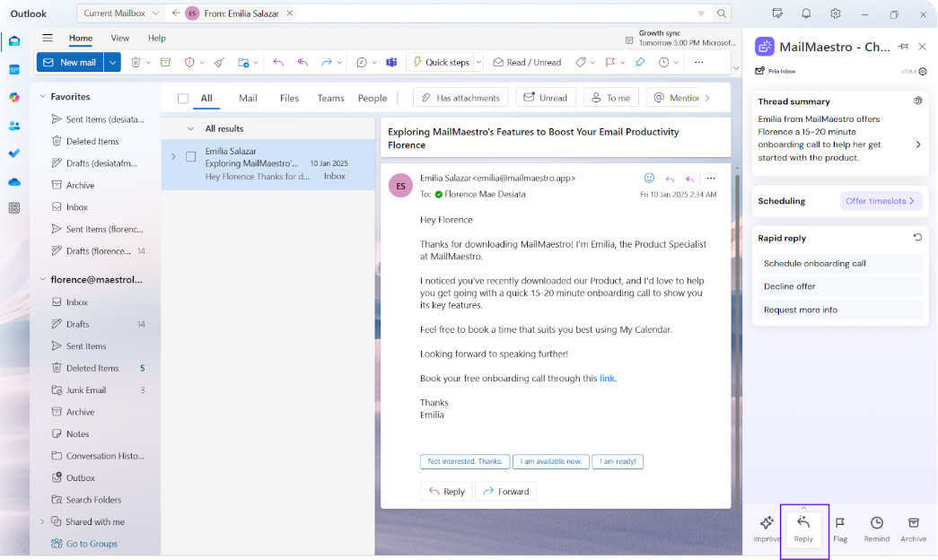Remove the From: Emilia Salazar search filter

click(x=290, y=13)
